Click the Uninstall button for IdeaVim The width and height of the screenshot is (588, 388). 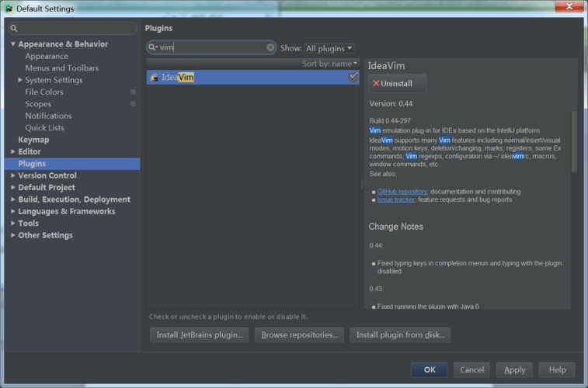click(397, 83)
